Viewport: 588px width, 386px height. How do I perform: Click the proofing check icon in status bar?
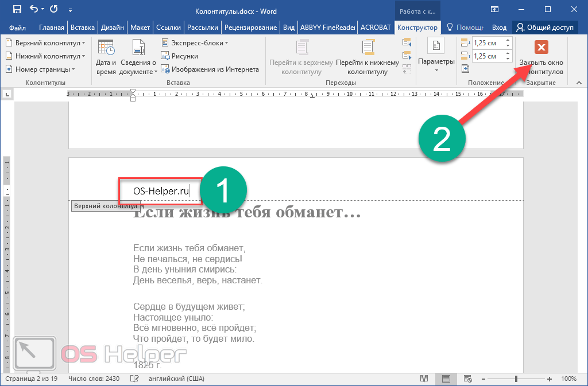[134, 379]
